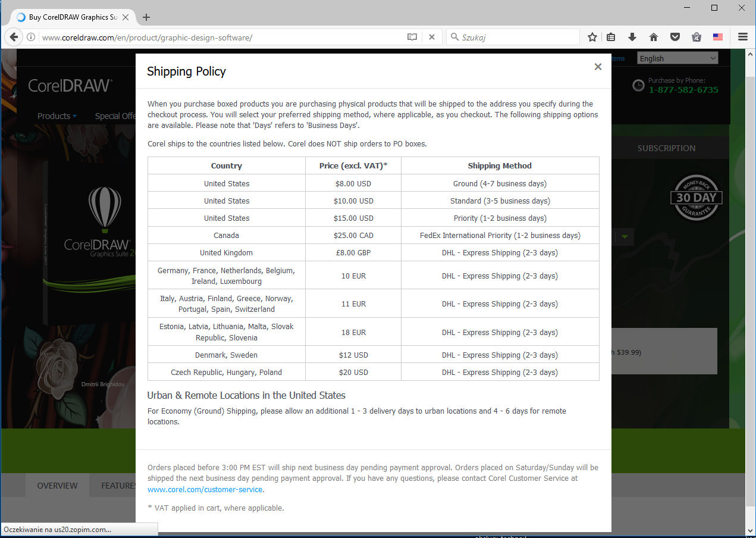Open the English language dropdown

click(677, 58)
